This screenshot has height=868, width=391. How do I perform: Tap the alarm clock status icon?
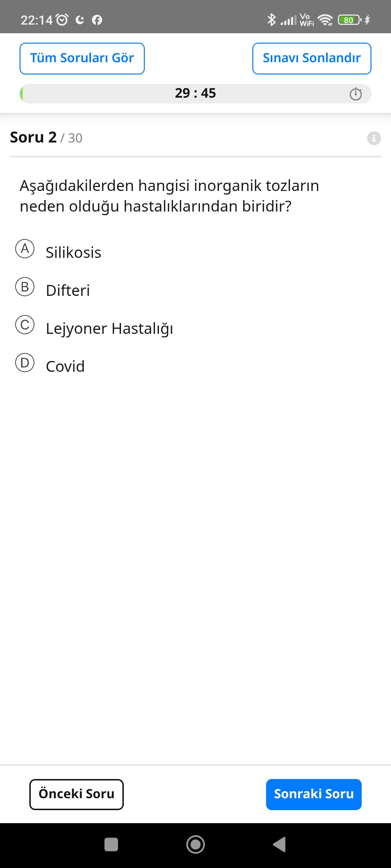point(62,20)
